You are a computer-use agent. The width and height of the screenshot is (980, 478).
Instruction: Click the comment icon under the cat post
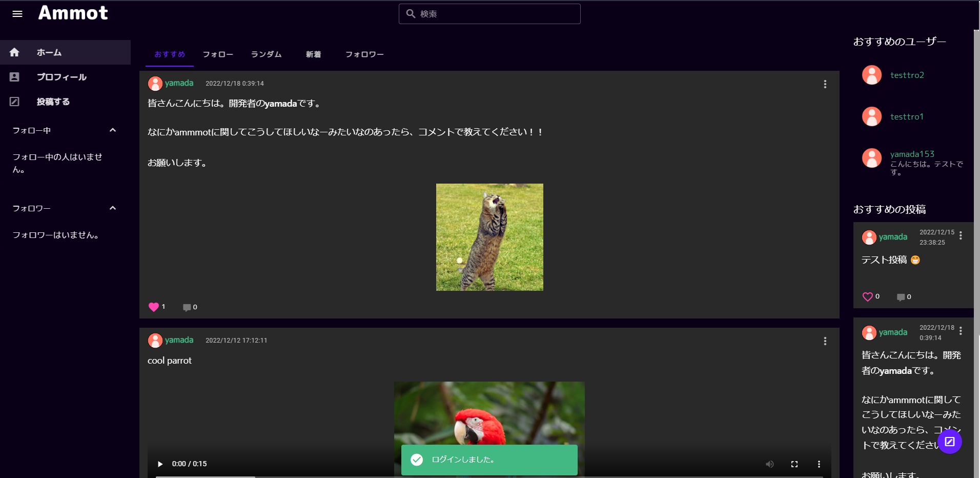187,307
